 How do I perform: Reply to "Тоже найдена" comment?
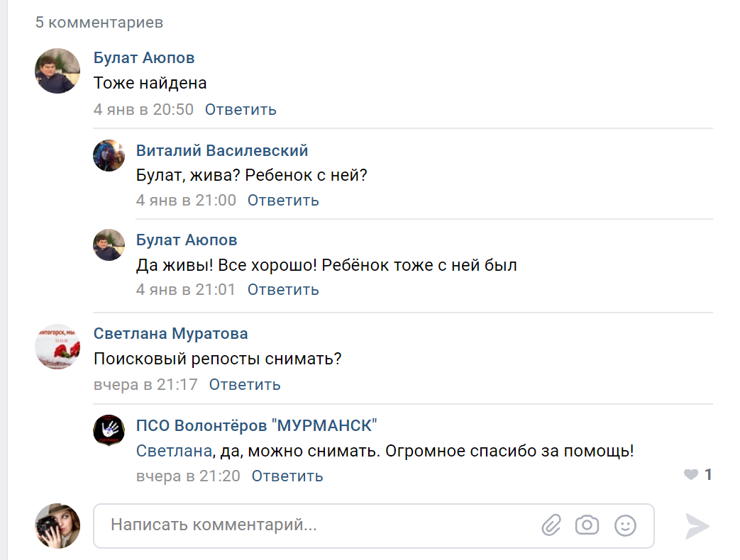pyautogui.click(x=241, y=110)
